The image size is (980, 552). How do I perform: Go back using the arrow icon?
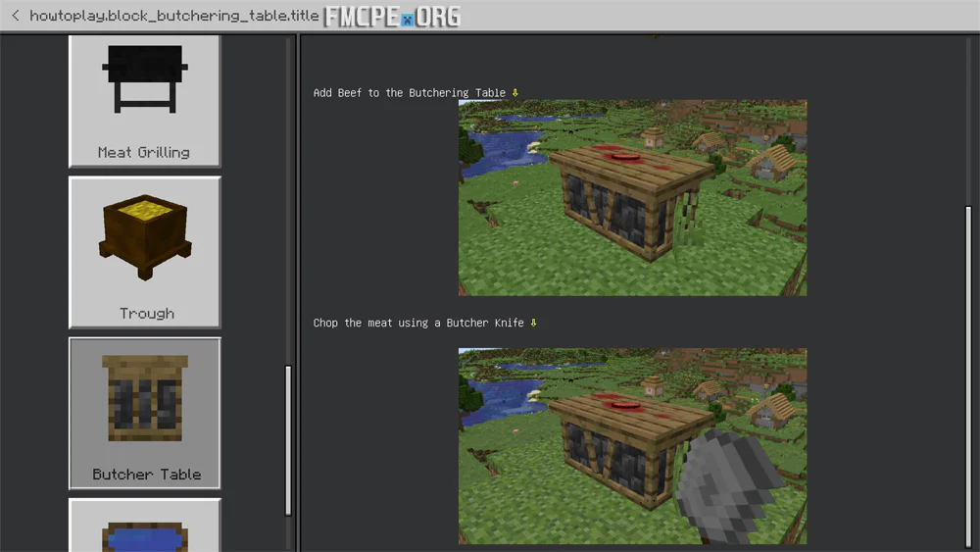click(x=16, y=15)
